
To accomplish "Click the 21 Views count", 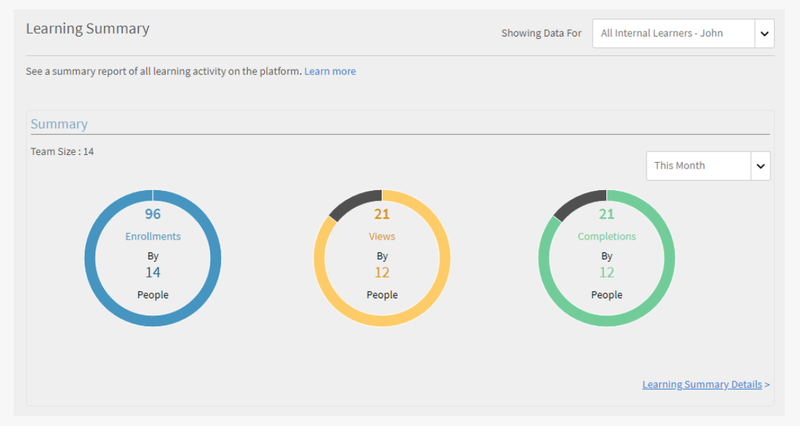I will pyautogui.click(x=382, y=214).
